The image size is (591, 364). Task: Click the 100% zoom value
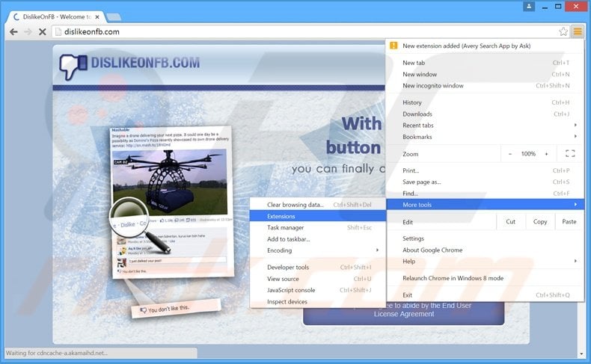(528, 153)
